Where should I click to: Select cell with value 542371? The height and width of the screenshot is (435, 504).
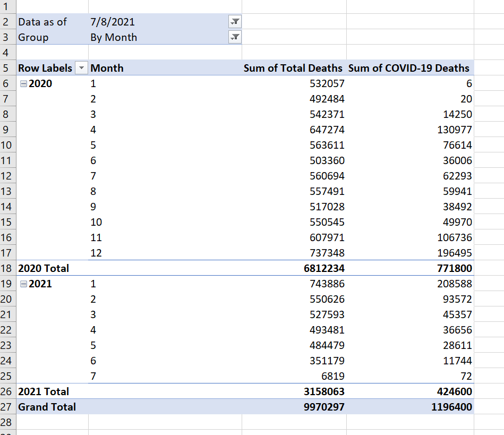tap(294, 114)
